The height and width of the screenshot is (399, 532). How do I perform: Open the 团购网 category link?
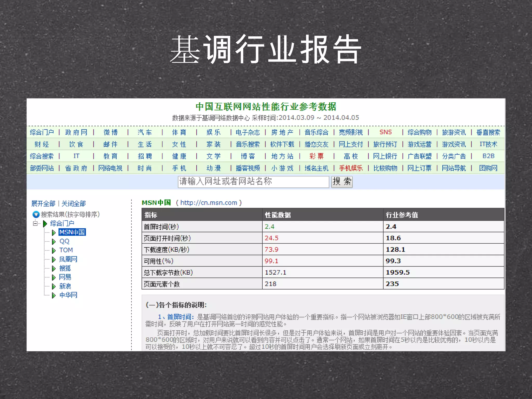[488, 168]
